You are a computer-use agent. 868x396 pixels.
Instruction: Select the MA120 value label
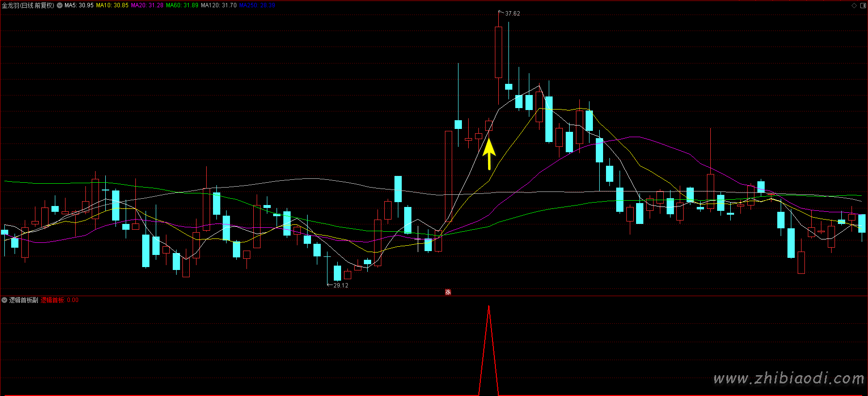click(219, 5)
